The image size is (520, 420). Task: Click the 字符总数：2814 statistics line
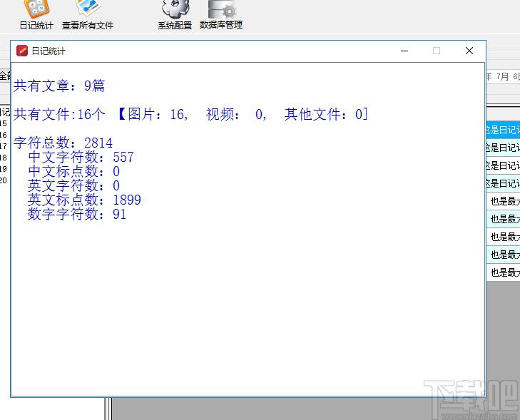click(x=63, y=143)
